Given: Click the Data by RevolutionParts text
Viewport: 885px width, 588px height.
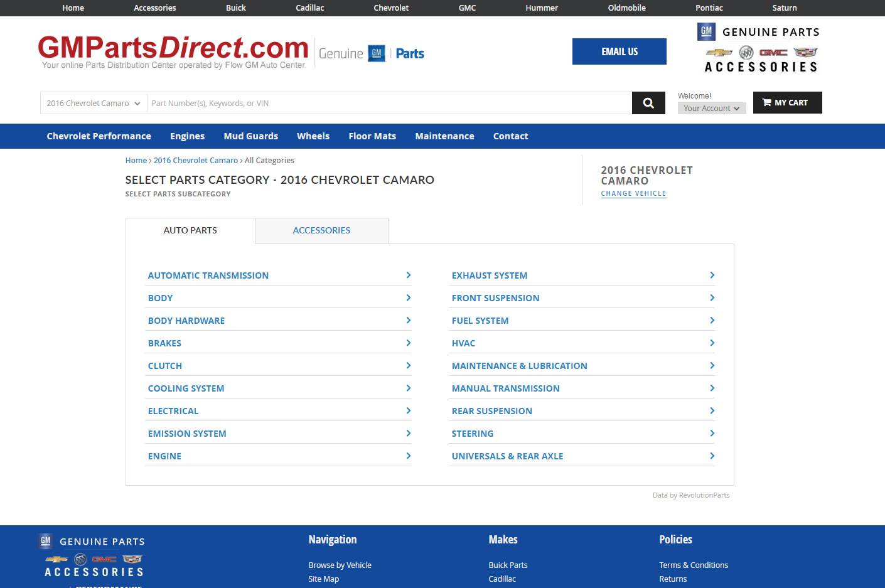Looking at the screenshot, I should (x=691, y=495).
